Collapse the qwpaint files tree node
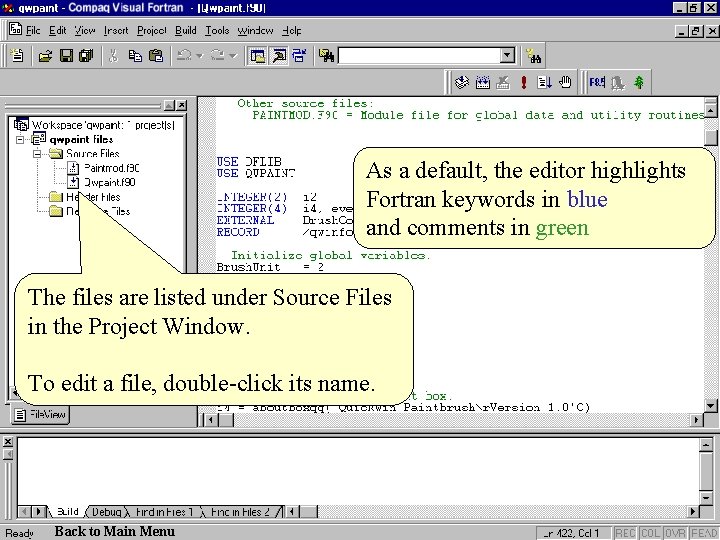Viewport: 720px width, 540px height. [20, 139]
